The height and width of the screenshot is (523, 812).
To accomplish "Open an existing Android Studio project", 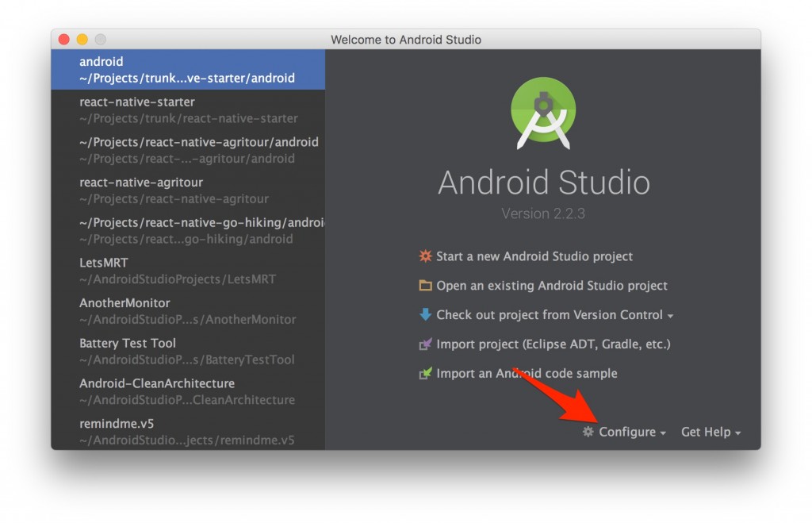I will [x=552, y=286].
